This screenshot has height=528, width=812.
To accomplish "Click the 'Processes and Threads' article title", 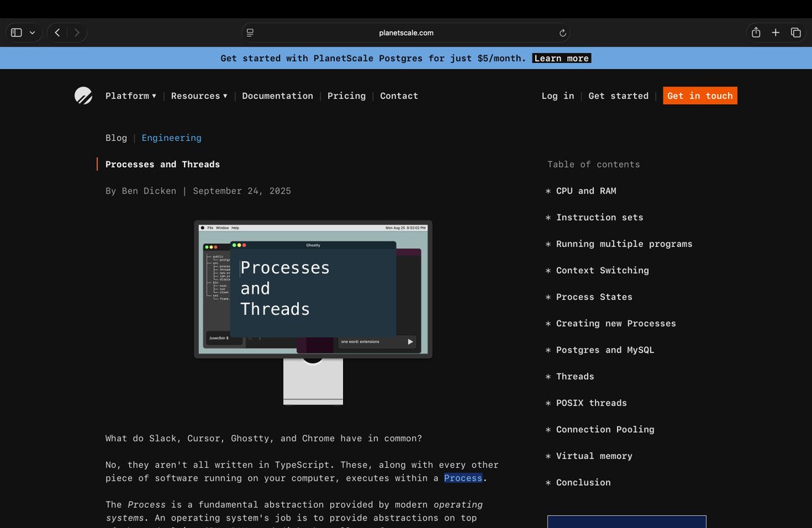I will [x=162, y=164].
